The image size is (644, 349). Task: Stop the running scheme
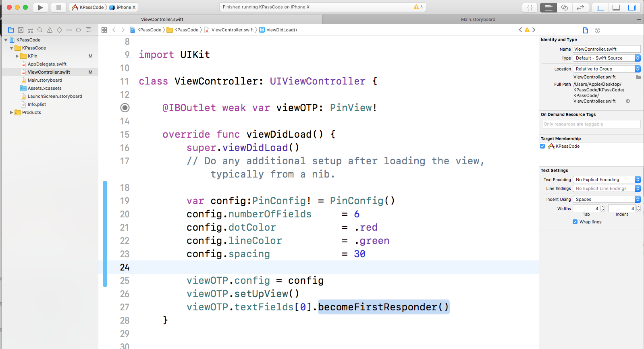(x=58, y=7)
